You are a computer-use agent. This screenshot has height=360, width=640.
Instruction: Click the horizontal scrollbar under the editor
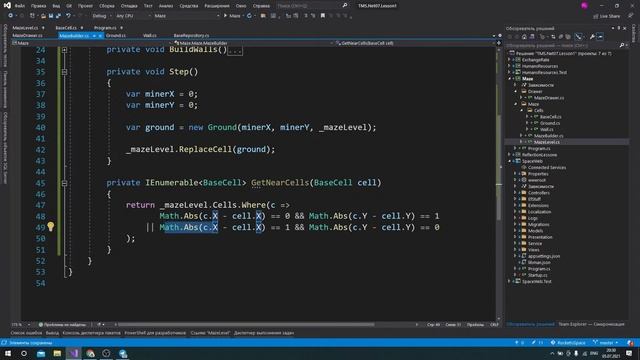tap(246, 324)
